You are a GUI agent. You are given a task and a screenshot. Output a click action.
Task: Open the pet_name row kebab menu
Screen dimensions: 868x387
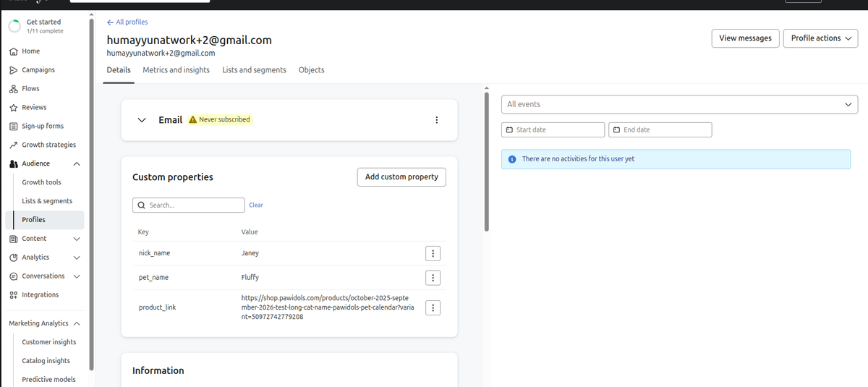(432, 278)
